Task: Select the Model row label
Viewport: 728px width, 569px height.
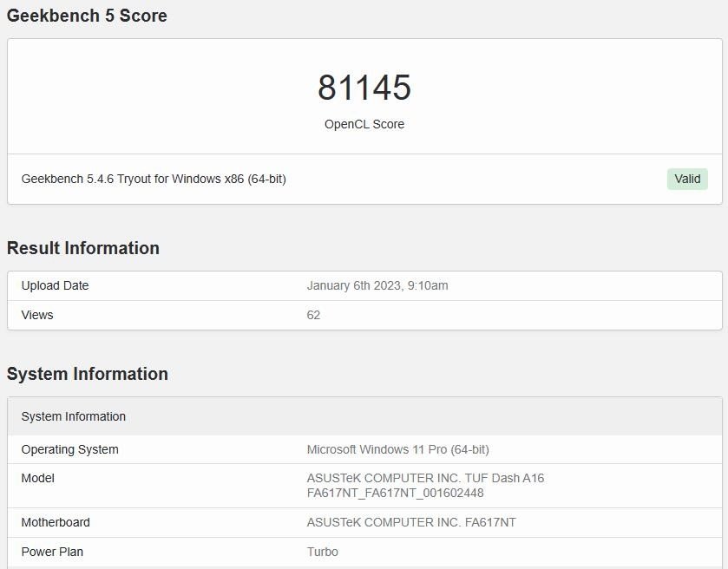Action: [x=37, y=478]
